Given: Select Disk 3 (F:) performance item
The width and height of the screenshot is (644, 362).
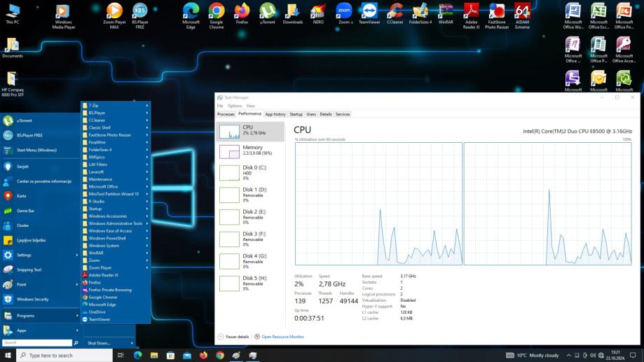Looking at the screenshot, I should pyautogui.click(x=250, y=239).
